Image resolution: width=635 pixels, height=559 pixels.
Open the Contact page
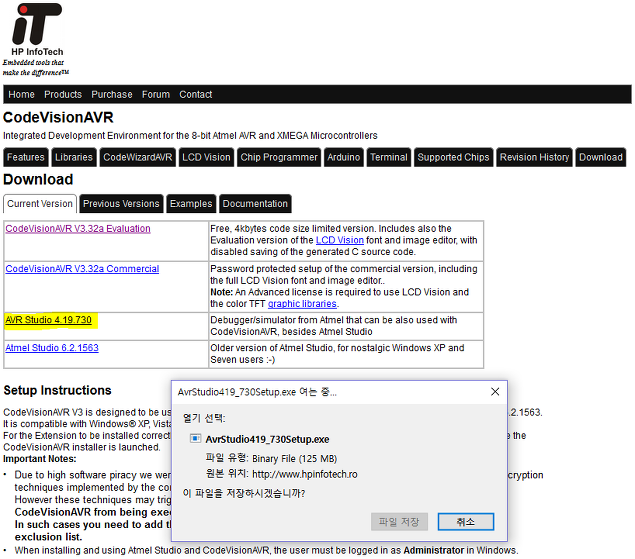click(x=196, y=94)
